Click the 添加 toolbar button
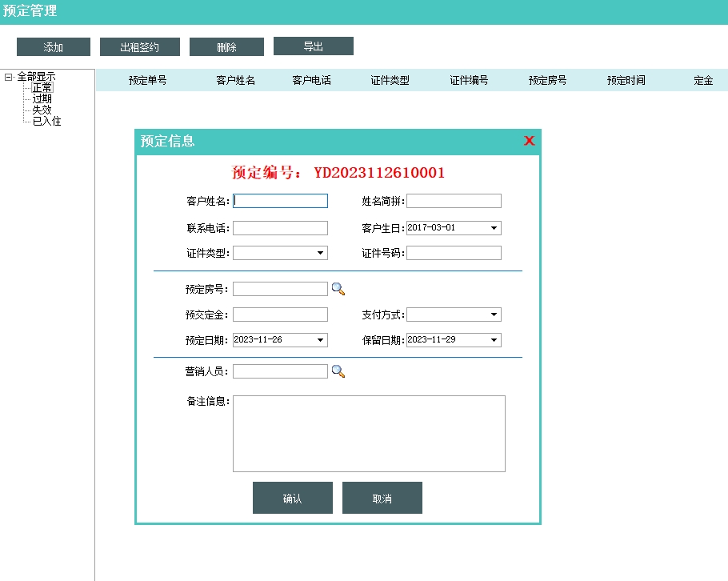Screen dimensions: 728x581 click(54, 47)
